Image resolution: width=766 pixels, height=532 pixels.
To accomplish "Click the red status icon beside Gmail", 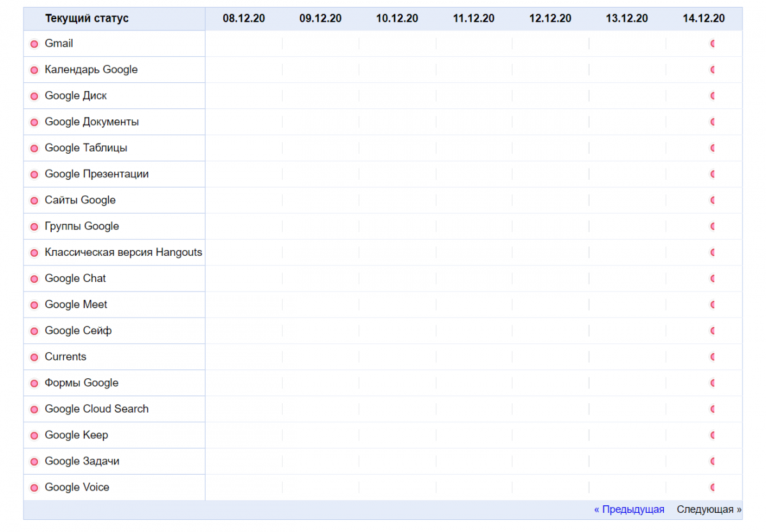I will pos(34,44).
